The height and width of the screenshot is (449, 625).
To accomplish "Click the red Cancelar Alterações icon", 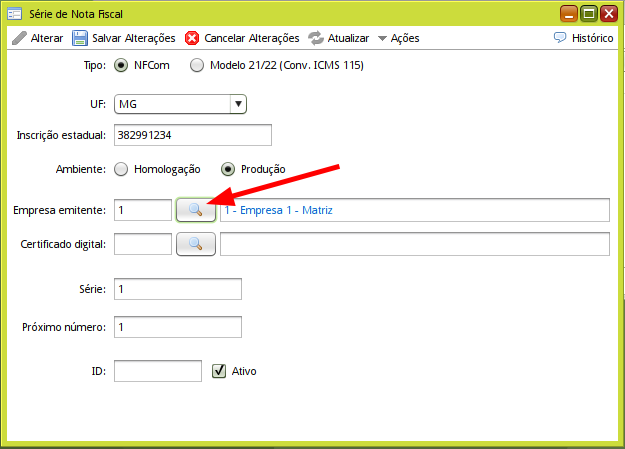I will tap(192, 38).
